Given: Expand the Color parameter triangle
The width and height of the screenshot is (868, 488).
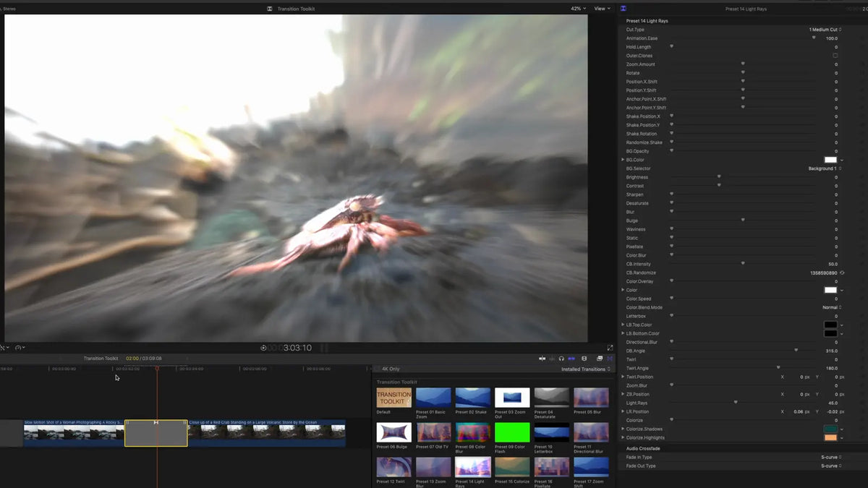Looking at the screenshot, I should 623,290.
